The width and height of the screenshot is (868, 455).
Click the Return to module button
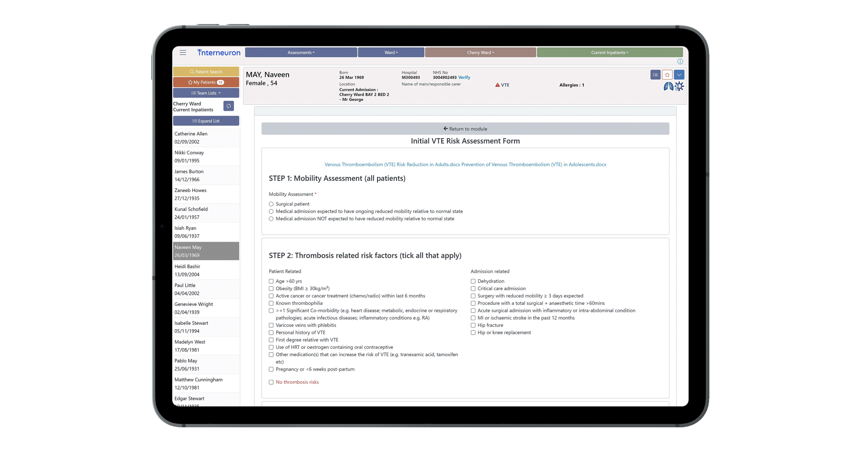(x=465, y=129)
